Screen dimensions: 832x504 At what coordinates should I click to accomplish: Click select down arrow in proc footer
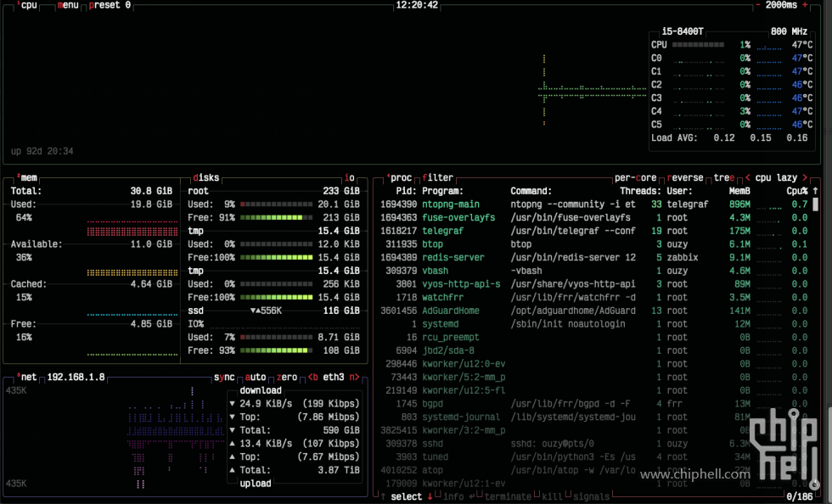click(430, 497)
